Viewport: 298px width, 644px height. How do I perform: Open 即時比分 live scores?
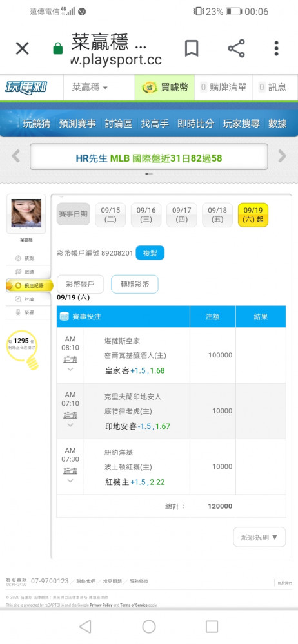195,123
